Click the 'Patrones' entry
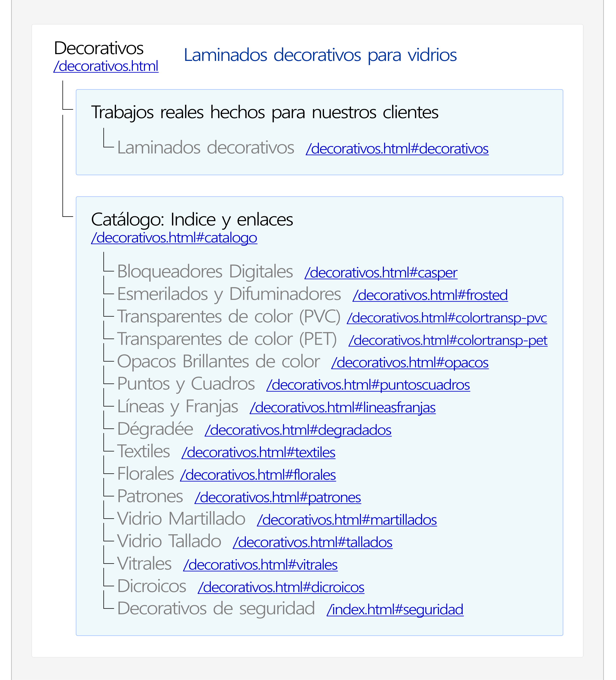 click(150, 496)
